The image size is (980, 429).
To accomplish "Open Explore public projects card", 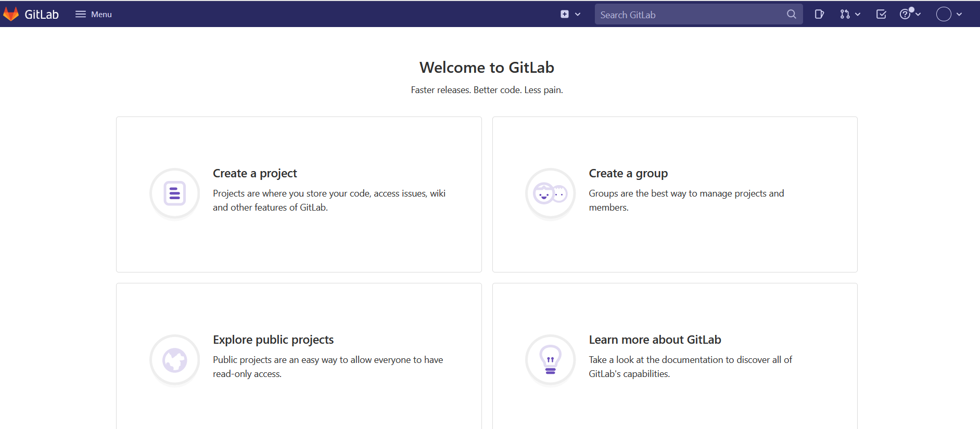I will pyautogui.click(x=273, y=340).
